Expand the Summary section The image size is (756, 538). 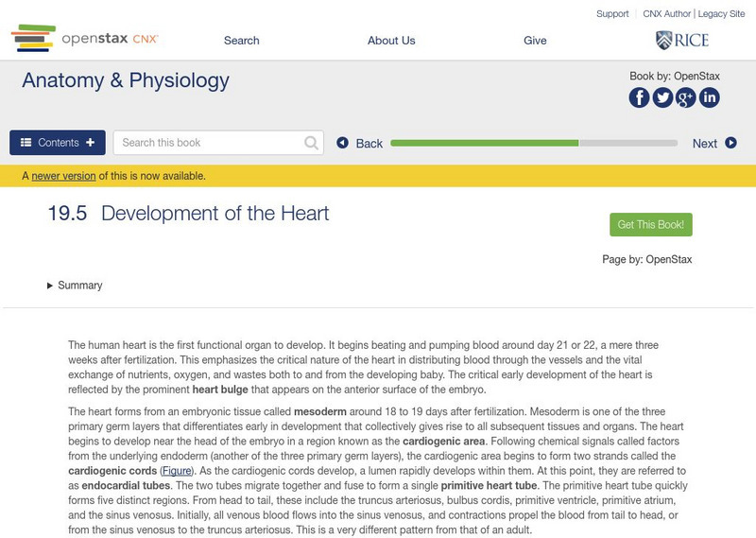point(75,286)
